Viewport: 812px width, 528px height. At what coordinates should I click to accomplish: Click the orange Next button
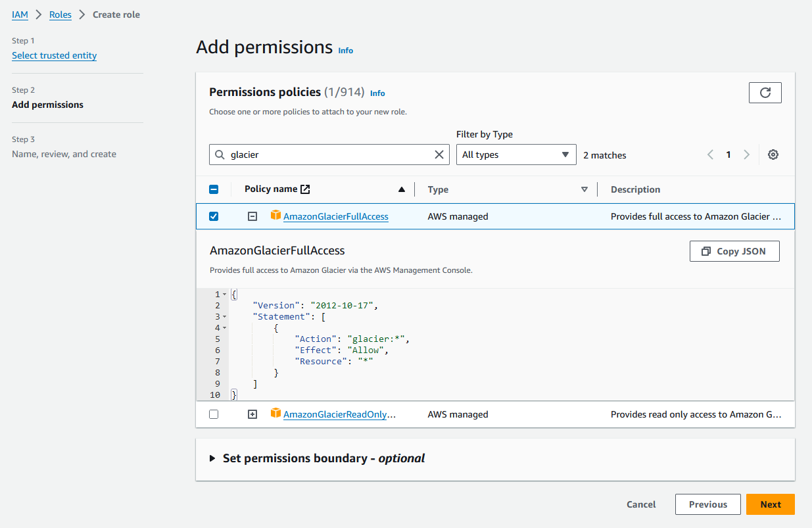coord(770,504)
